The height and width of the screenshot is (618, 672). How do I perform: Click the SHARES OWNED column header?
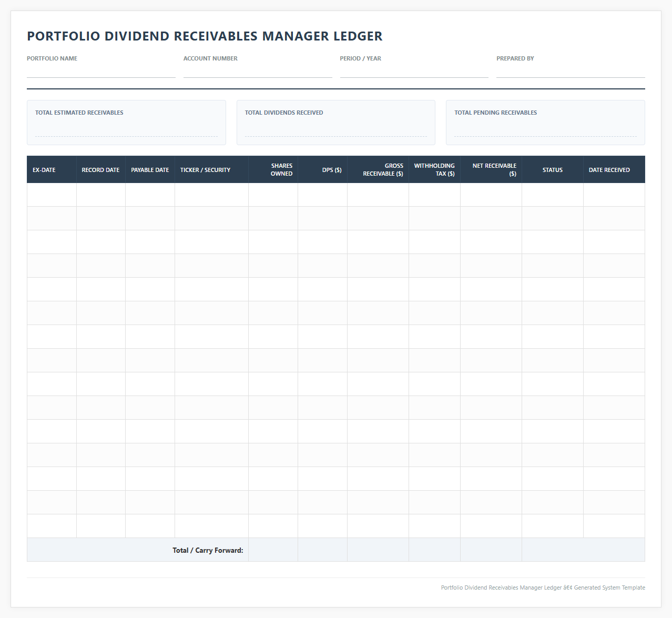[273, 169]
